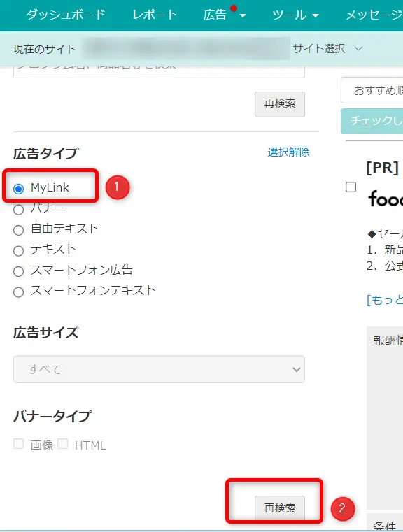Click the 選択解除 link
This screenshot has height=532, width=403.
(x=288, y=152)
